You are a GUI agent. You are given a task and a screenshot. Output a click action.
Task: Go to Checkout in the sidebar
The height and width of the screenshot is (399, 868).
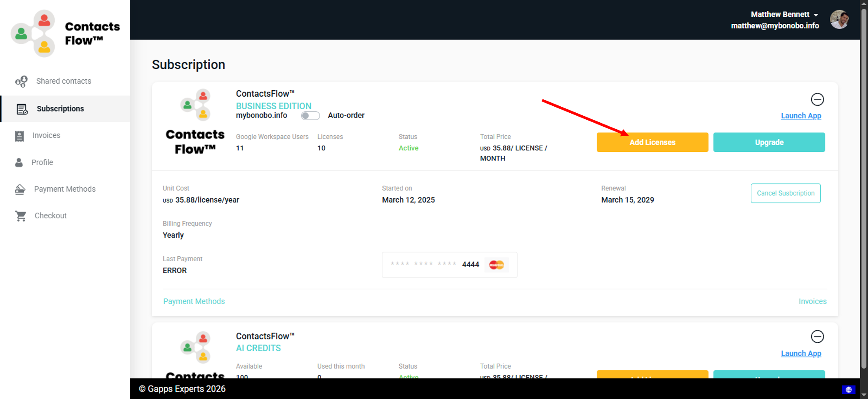pyautogui.click(x=50, y=216)
